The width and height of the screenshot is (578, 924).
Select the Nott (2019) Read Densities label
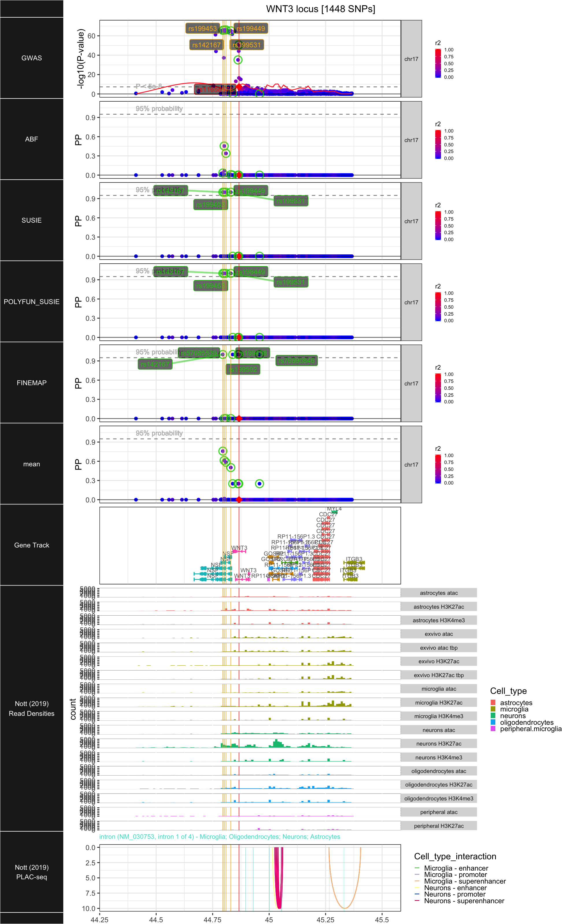click(x=32, y=709)
